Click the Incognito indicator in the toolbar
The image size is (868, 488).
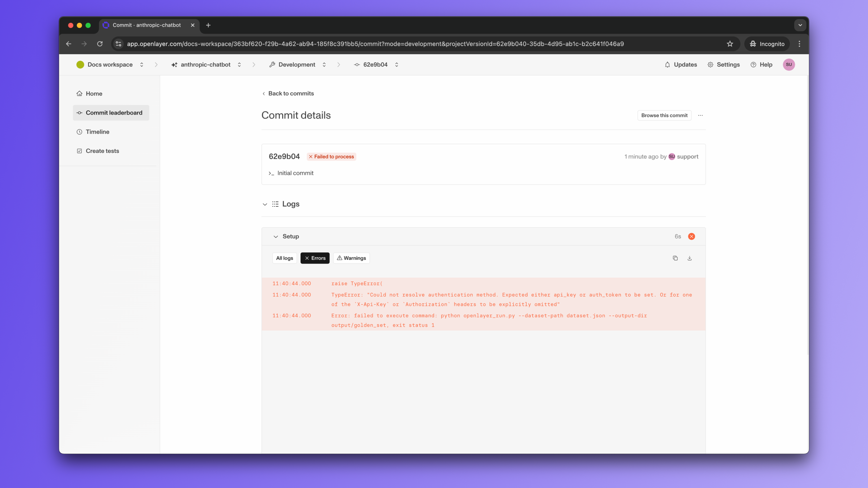[x=767, y=44]
